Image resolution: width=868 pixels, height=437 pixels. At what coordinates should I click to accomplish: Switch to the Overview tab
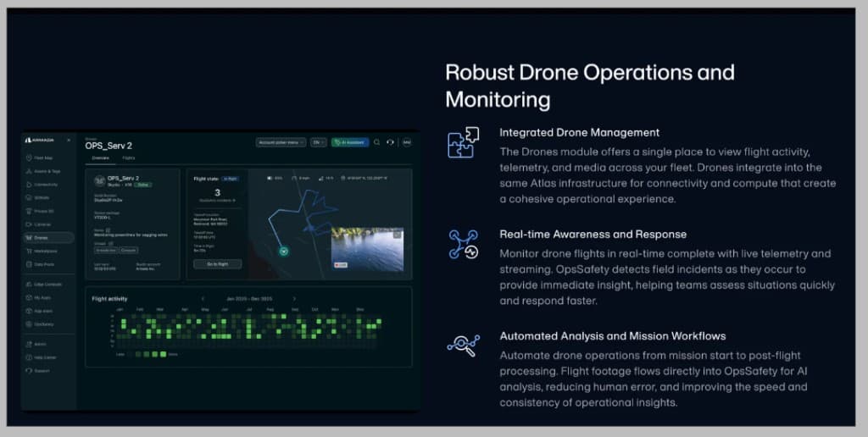pos(100,158)
